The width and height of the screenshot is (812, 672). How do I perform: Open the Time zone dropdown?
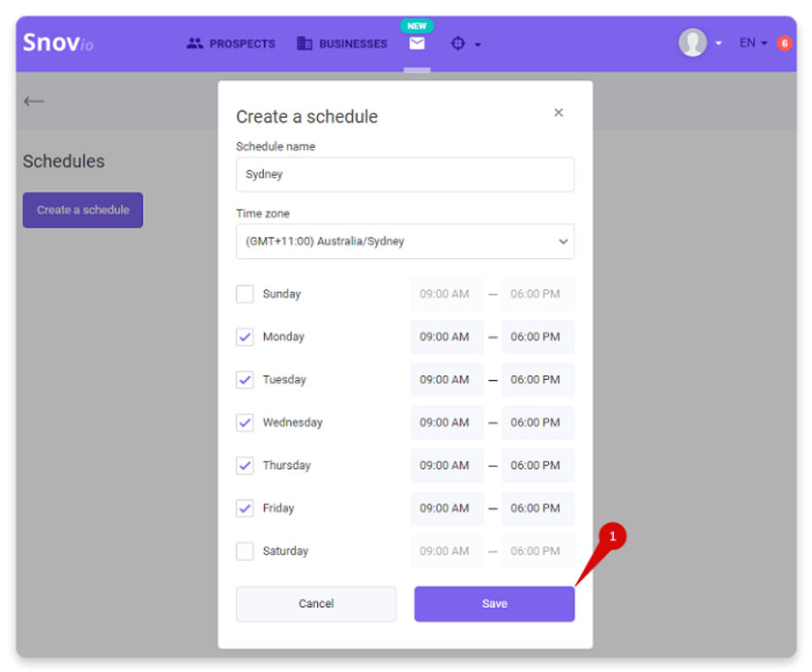click(x=405, y=241)
